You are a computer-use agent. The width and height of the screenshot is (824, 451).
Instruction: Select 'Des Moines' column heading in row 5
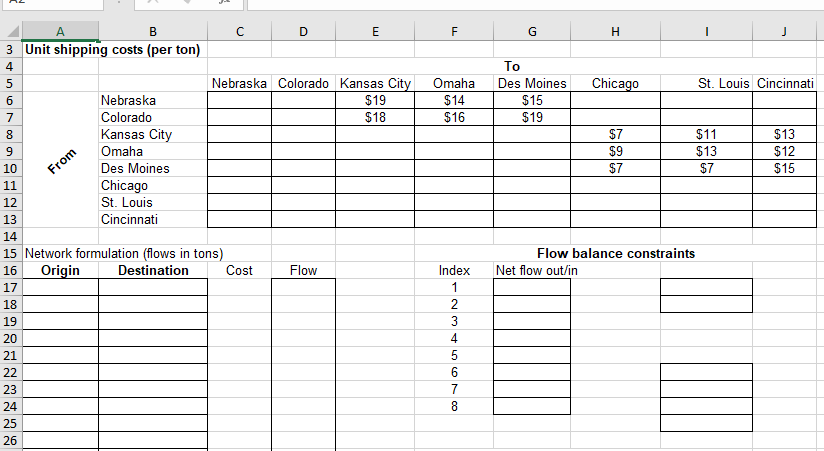click(532, 84)
